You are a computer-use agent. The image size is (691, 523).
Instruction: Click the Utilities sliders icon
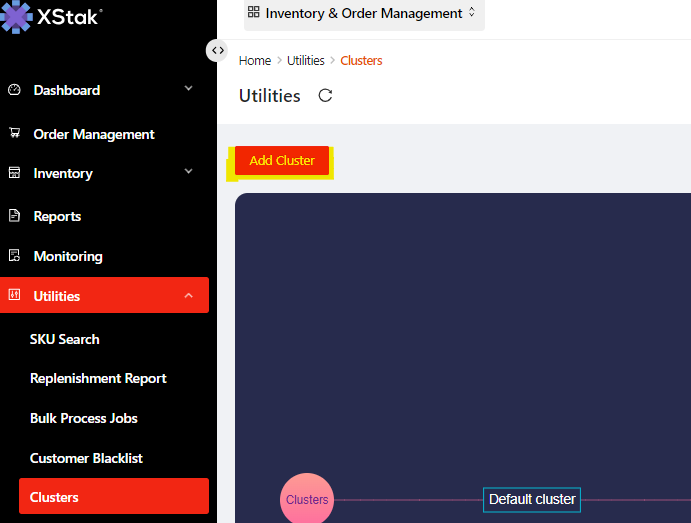14,296
